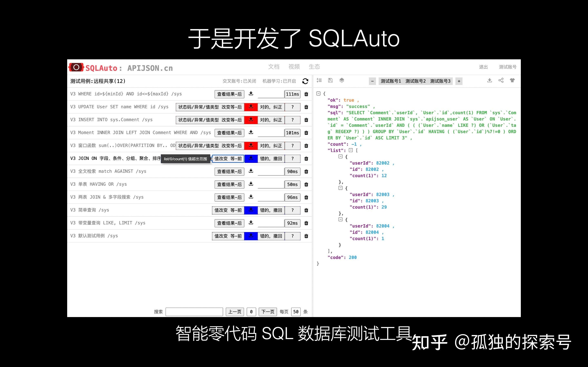The height and width of the screenshot is (367, 588).
Task: Toggle 交叉账号 cross-account setting
Action: [239, 81]
